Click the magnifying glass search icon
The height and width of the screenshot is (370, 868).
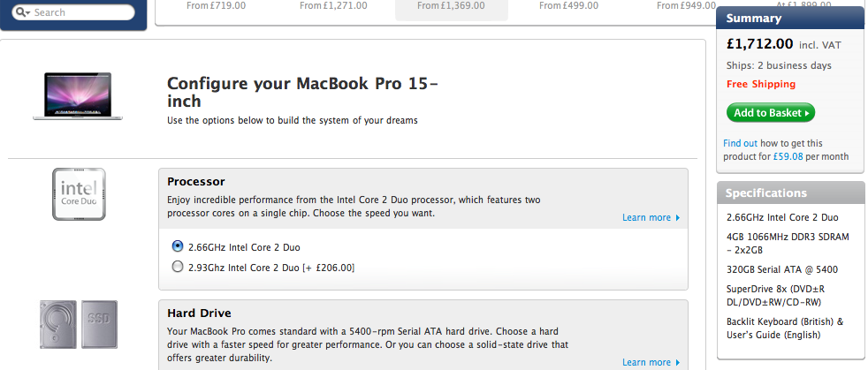click(21, 12)
